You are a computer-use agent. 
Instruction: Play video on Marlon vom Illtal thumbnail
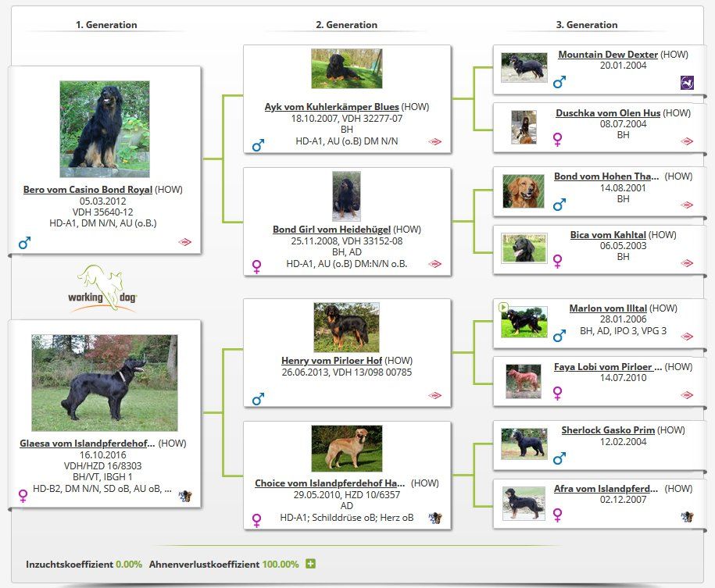pos(503,307)
